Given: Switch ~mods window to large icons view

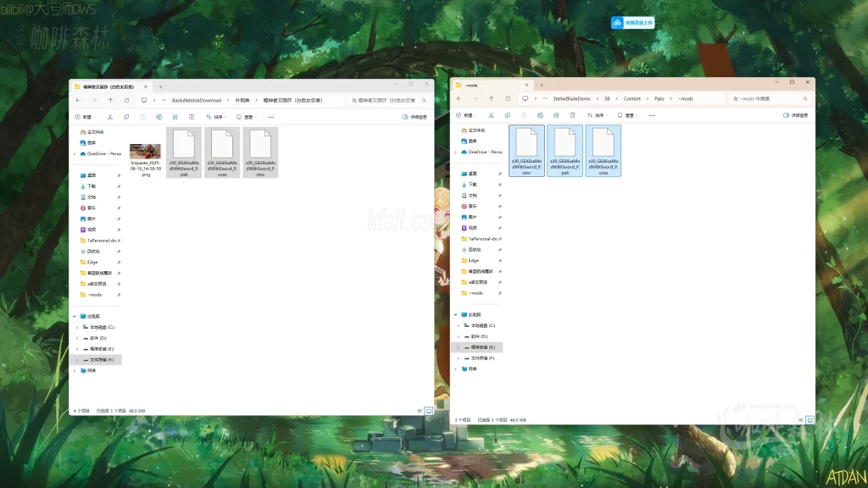Looking at the screenshot, I should point(810,420).
